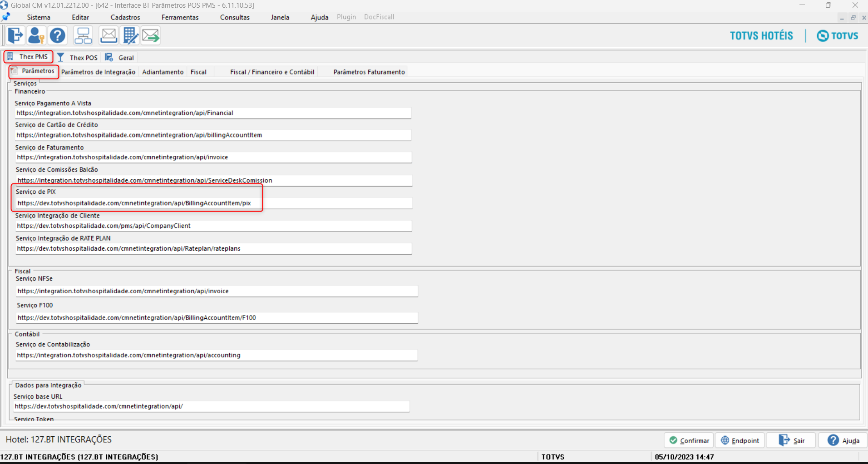This screenshot has height=464, width=868.
Task: Open the user with key icon
Action: (36, 35)
